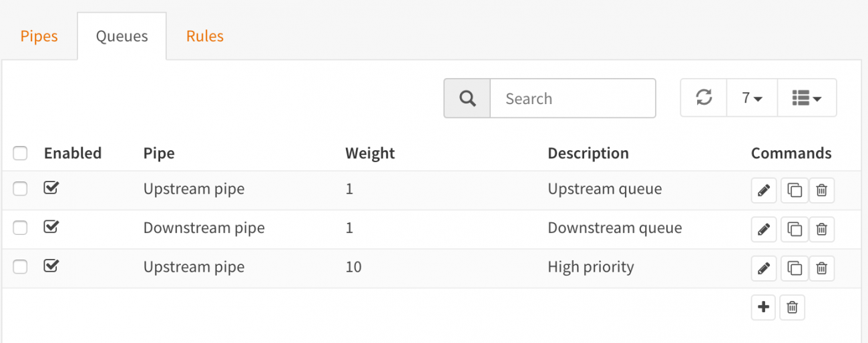Viewport: 868px width, 343px height.
Task: Open the column selection list dropdown
Action: pos(807,98)
